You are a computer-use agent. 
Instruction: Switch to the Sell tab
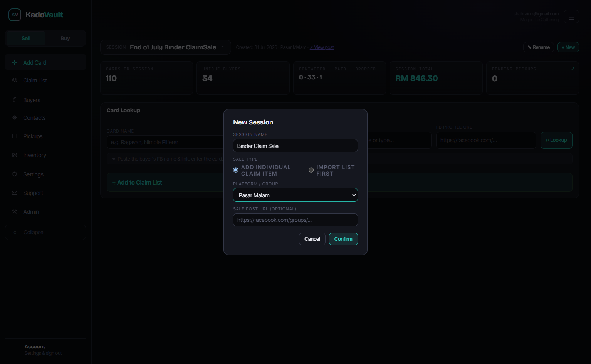[26, 38]
